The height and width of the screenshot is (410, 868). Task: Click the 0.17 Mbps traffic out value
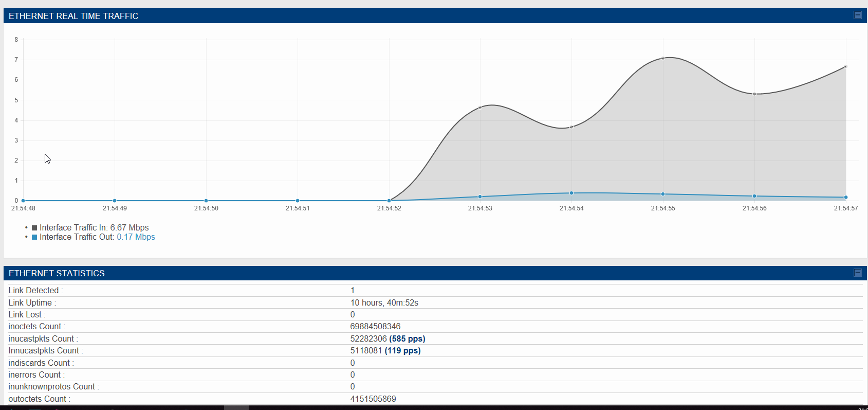(136, 237)
